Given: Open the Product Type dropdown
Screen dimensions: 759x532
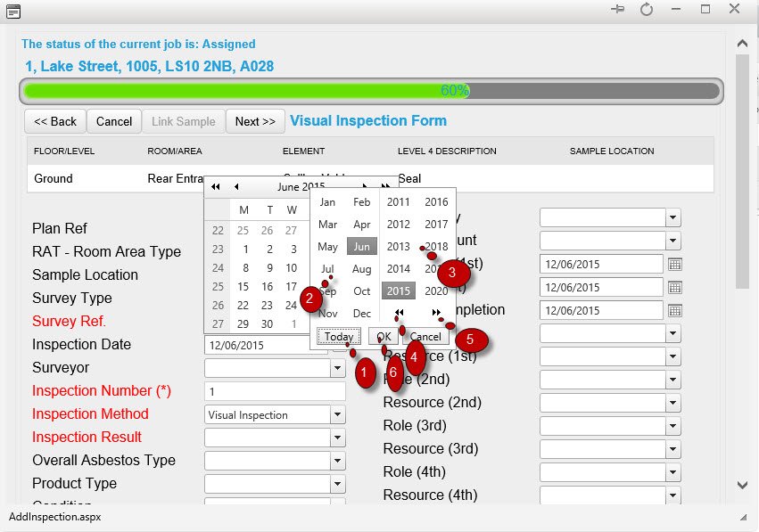Looking at the screenshot, I should click(338, 484).
